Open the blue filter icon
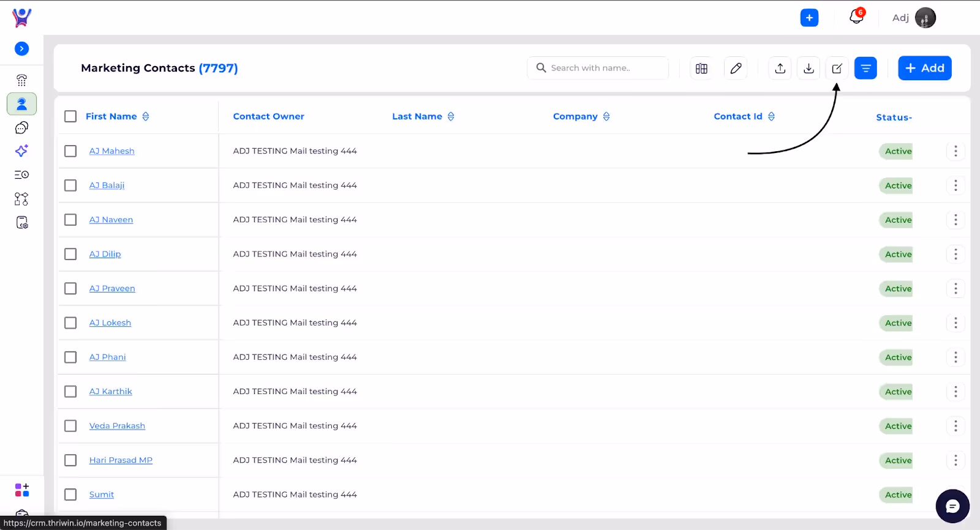Screen dimensions: 980x530 [865, 68]
